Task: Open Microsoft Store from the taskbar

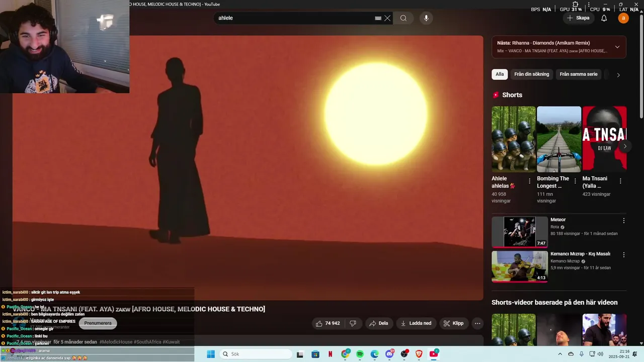Action: pyautogui.click(x=315, y=354)
